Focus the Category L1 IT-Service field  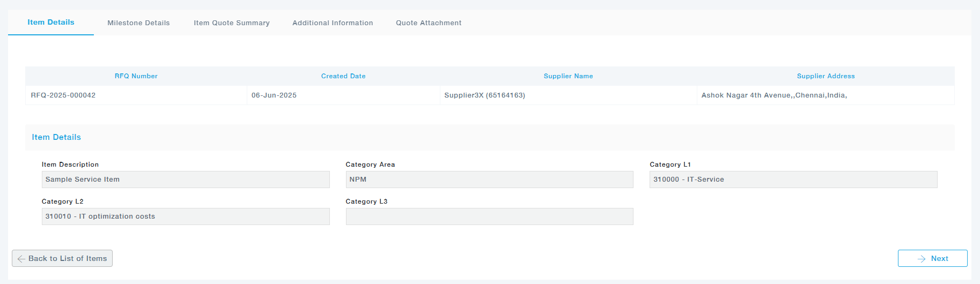793,180
